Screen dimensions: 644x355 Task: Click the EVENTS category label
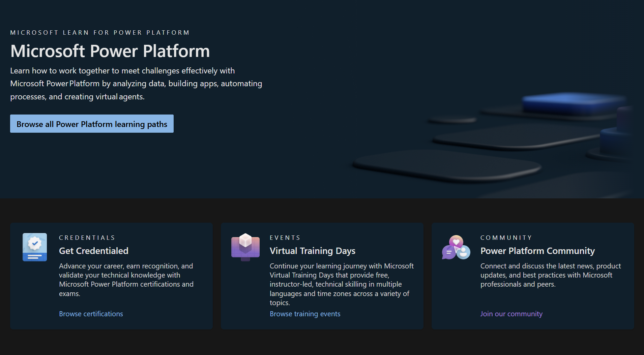(285, 238)
